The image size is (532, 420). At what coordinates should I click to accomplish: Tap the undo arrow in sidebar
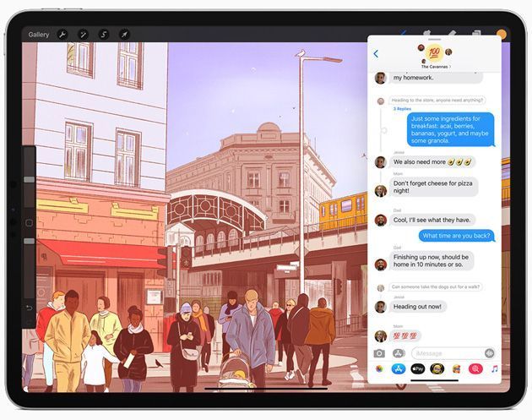[x=30, y=308]
